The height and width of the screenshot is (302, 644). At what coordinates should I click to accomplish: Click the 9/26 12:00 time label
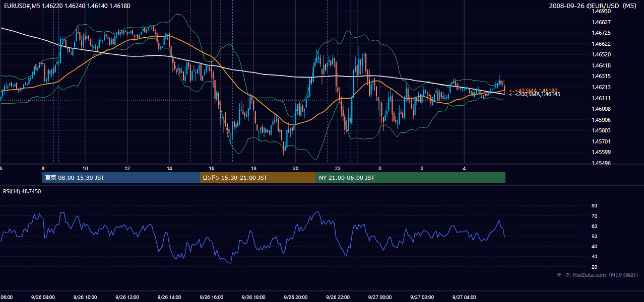point(126,297)
